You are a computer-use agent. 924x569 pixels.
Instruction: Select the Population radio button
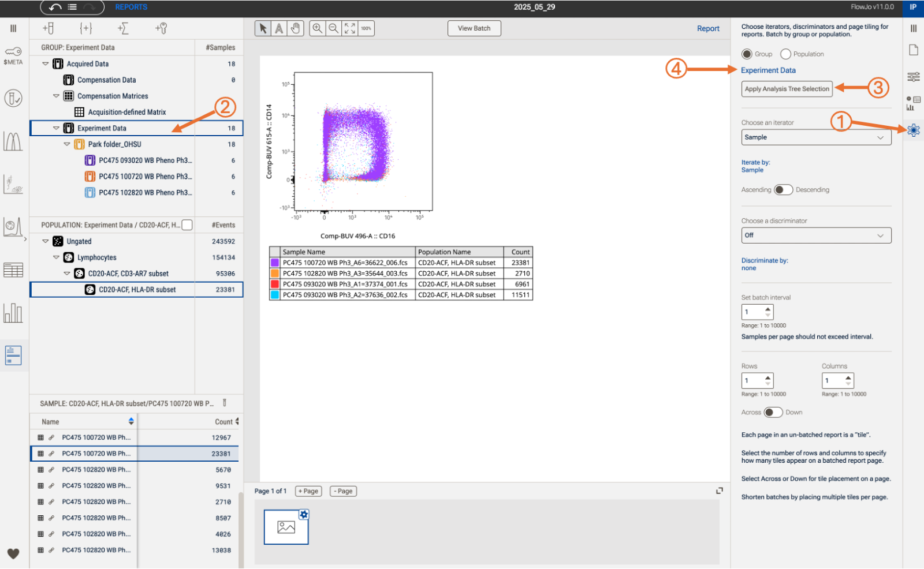click(785, 54)
